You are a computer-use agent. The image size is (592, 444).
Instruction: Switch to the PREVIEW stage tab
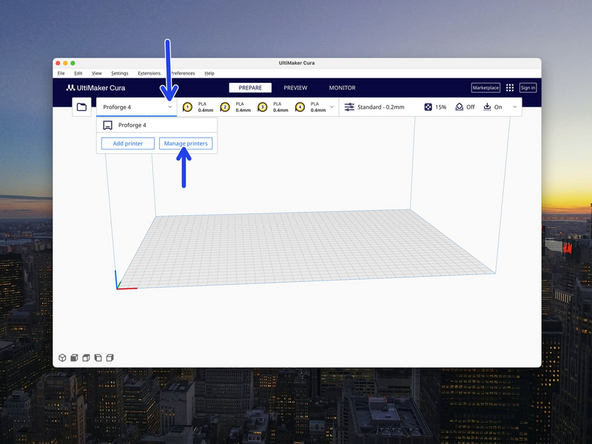295,88
